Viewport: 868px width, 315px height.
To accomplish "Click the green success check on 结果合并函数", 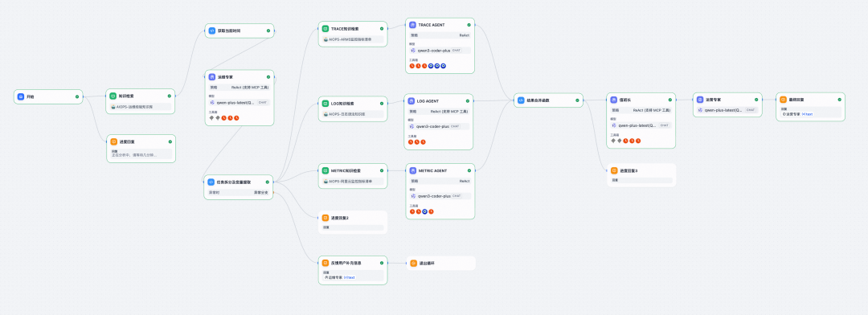I will coord(577,100).
